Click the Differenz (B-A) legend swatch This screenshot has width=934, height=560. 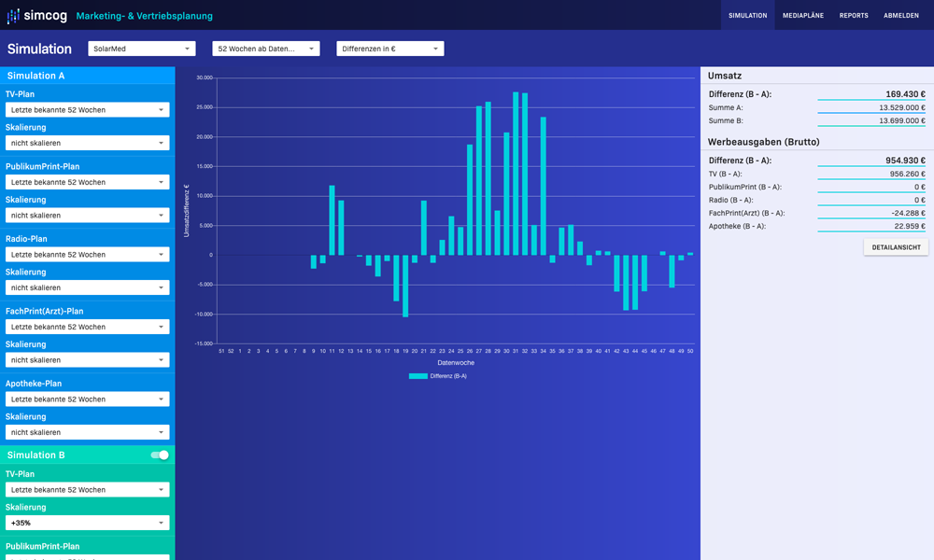click(417, 376)
